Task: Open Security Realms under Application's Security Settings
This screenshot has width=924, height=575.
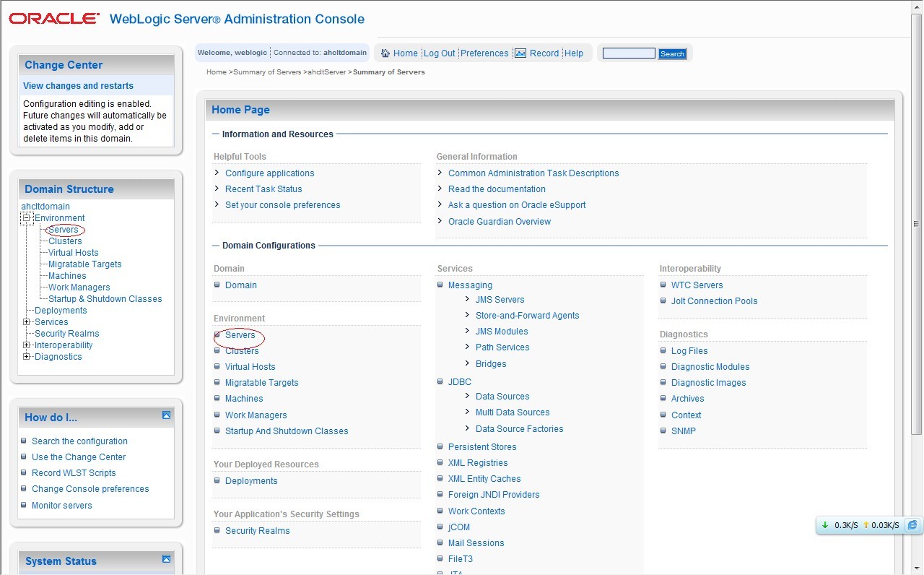Action: [258, 531]
